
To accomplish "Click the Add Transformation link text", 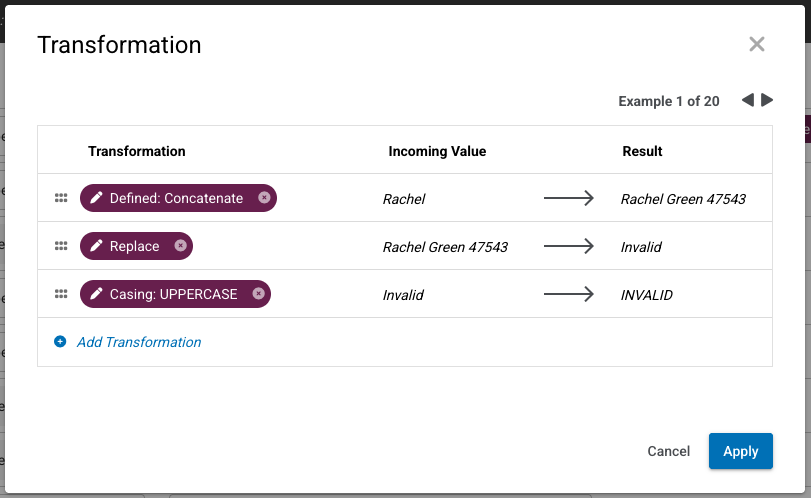I will [139, 342].
